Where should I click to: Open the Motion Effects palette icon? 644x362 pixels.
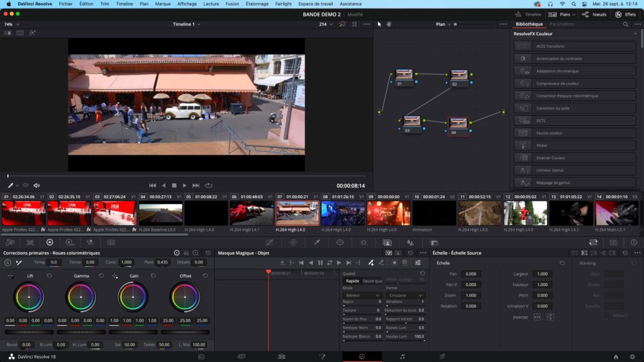click(111, 243)
